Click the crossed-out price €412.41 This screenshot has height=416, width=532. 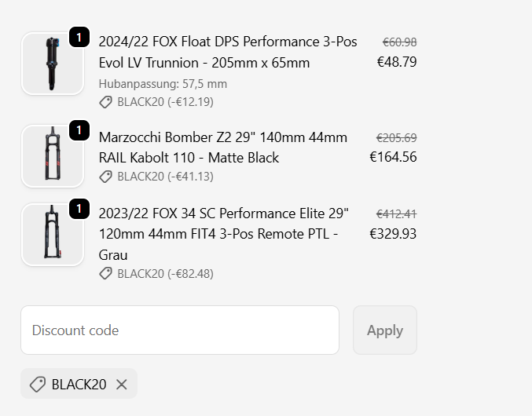pyautogui.click(x=396, y=213)
